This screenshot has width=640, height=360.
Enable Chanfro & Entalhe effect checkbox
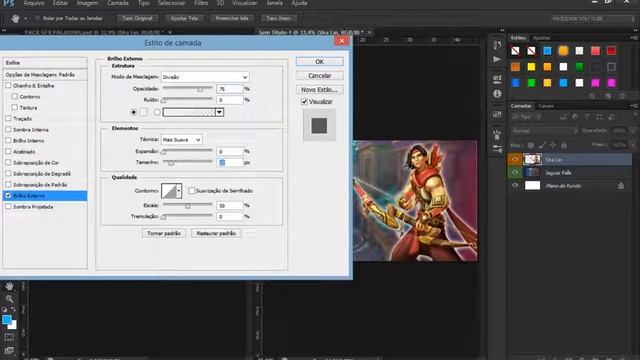pyautogui.click(x=8, y=85)
